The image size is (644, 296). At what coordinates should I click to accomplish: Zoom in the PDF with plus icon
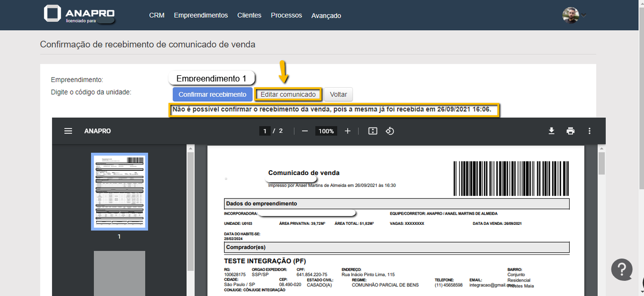(348, 131)
